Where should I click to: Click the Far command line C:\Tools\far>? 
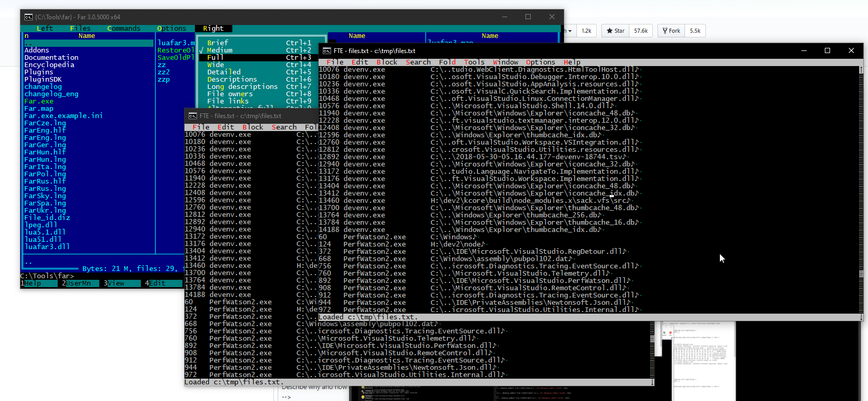click(47, 276)
